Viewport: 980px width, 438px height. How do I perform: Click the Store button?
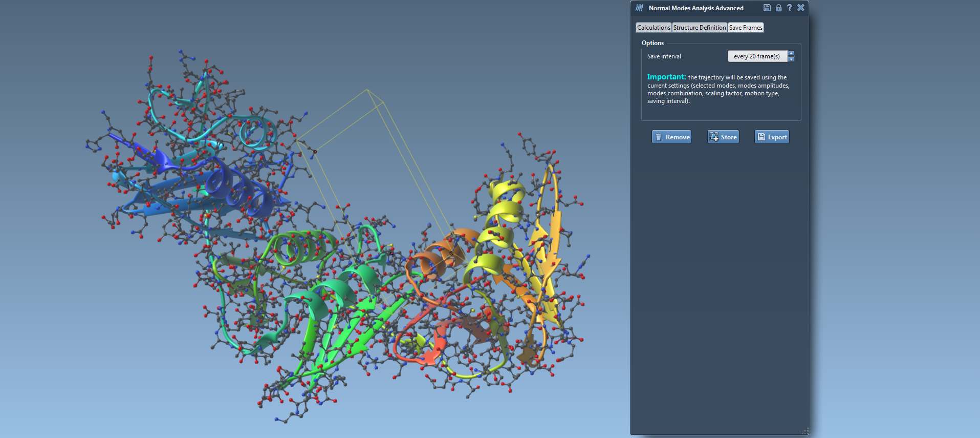click(723, 137)
